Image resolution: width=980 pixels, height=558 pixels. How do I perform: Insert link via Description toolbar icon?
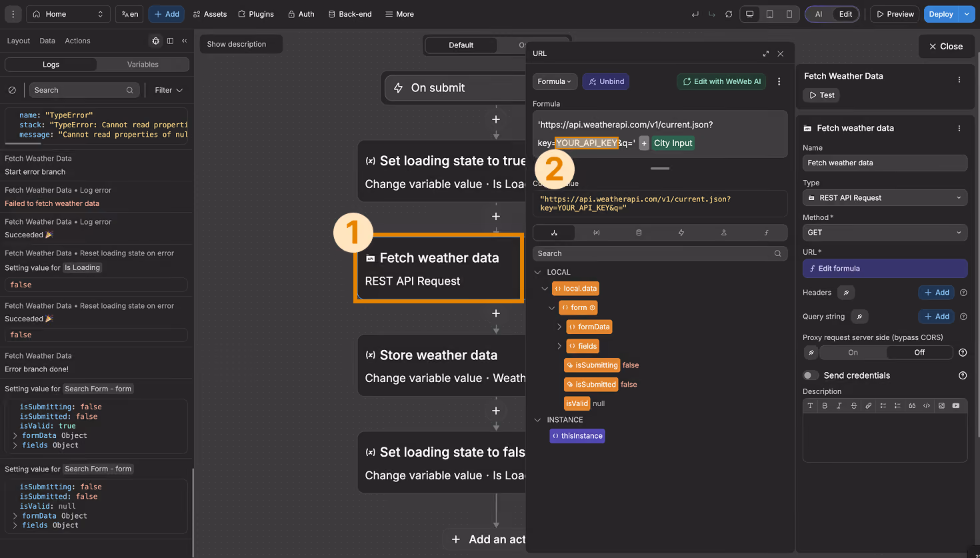coord(869,405)
